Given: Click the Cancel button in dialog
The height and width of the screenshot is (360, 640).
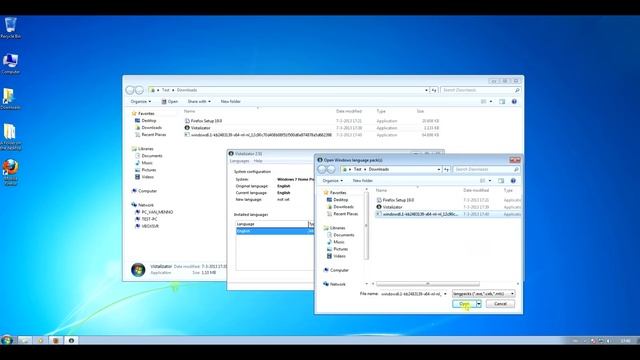Looking at the screenshot, I should pos(500,304).
